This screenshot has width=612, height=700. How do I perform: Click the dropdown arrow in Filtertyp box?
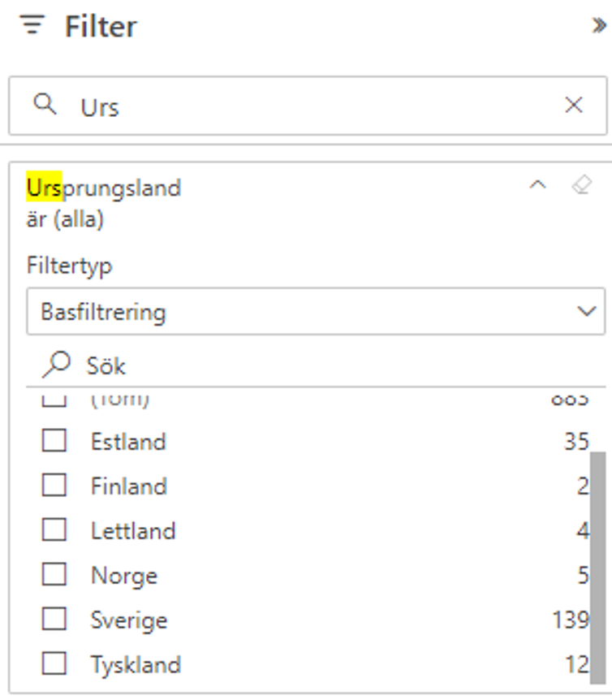[x=587, y=311]
